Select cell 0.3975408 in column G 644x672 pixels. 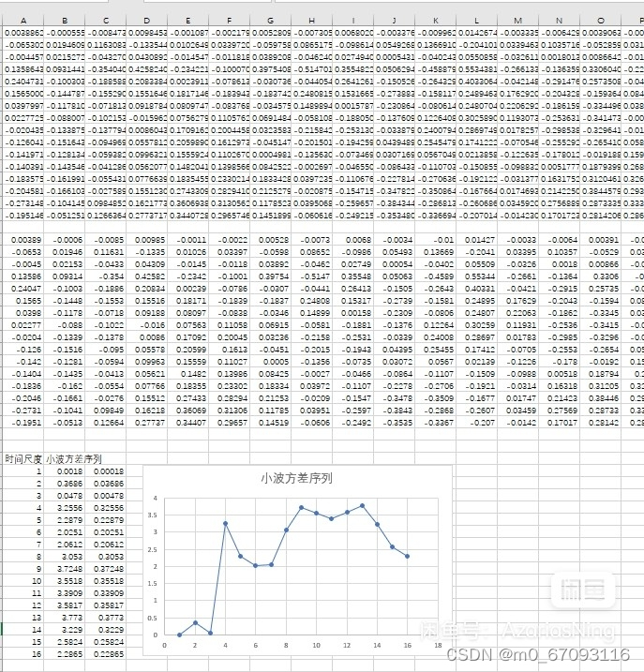[x=270, y=69]
